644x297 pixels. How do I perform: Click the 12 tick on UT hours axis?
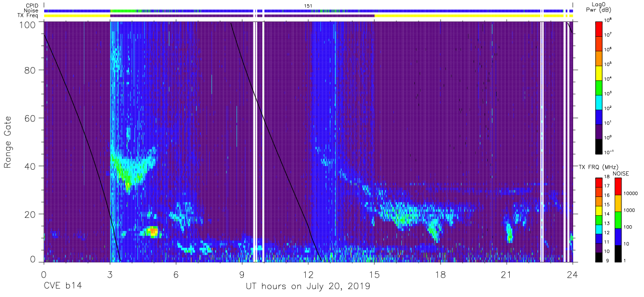click(x=308, y=274)
